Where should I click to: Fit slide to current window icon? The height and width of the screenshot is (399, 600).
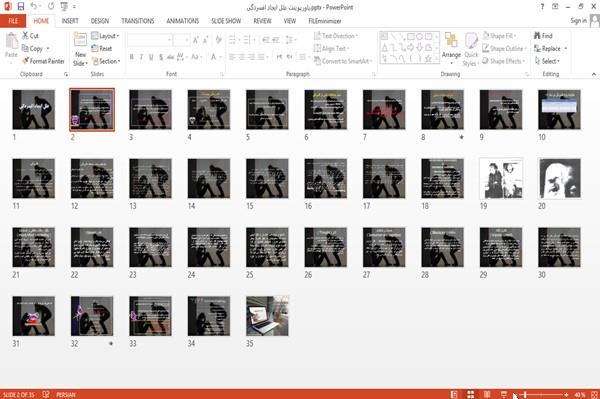coord(594,394)
